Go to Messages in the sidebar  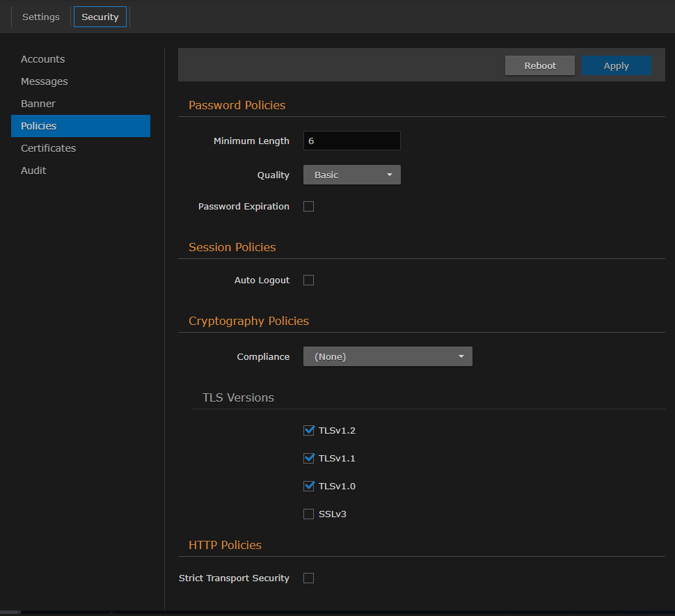[x=44, y=81]
